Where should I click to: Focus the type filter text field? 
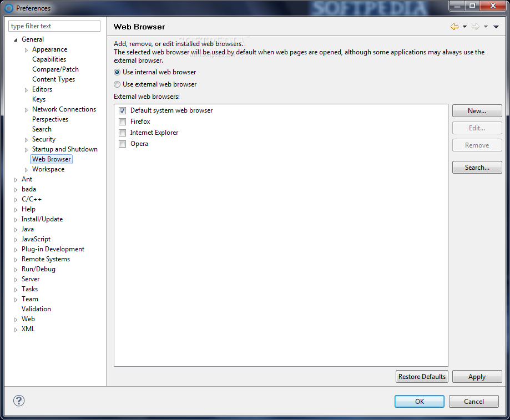click(x=54, y=26)
